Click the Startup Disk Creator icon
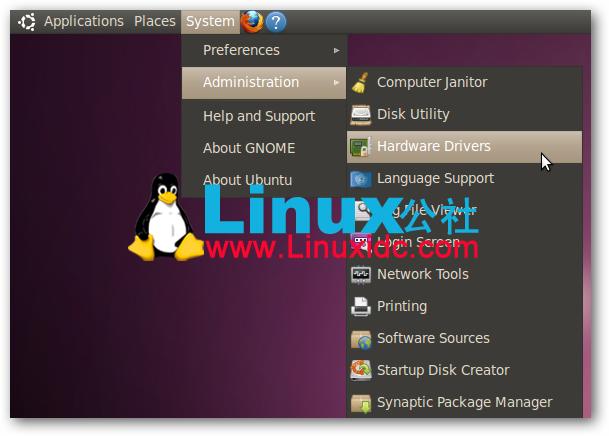Image resolution: width=609 pixels, height=436 pixels. [360, 370]
